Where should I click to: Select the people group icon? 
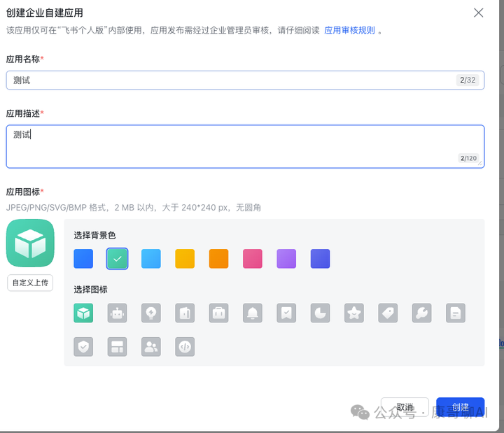pos(151,346)
